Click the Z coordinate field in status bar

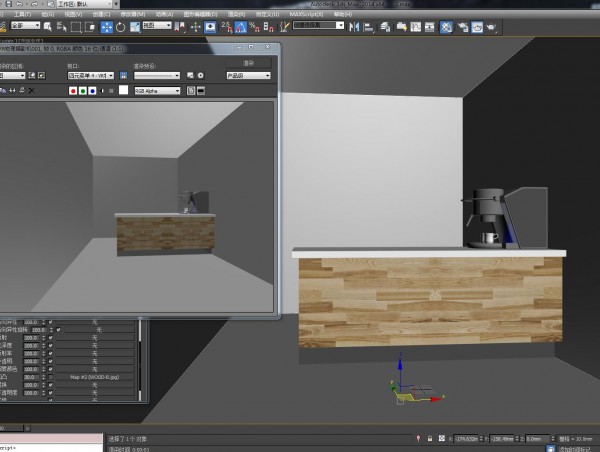click(537, 439)
